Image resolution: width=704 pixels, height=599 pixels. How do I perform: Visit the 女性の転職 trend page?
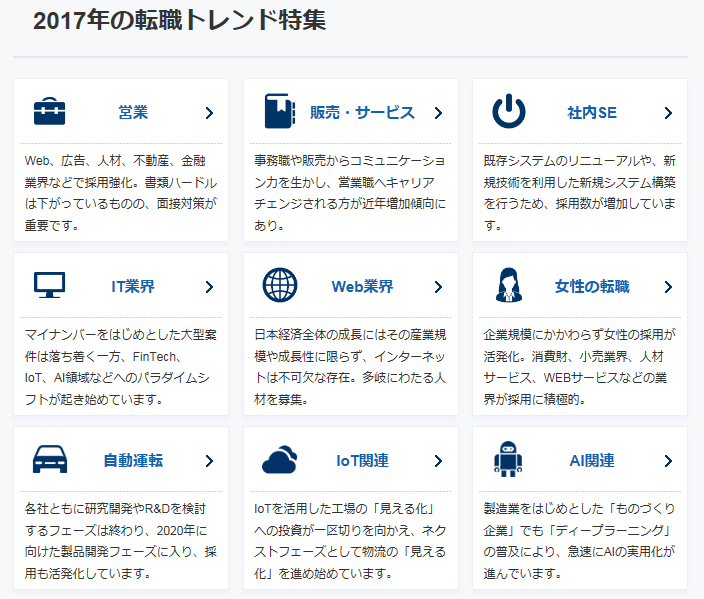pyautogui.click(x=592, y=286)
